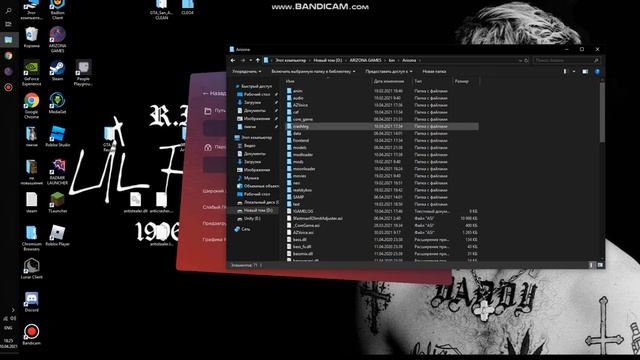Select the ARIZONA GAMES desktop shortcut

coord(57,40)
